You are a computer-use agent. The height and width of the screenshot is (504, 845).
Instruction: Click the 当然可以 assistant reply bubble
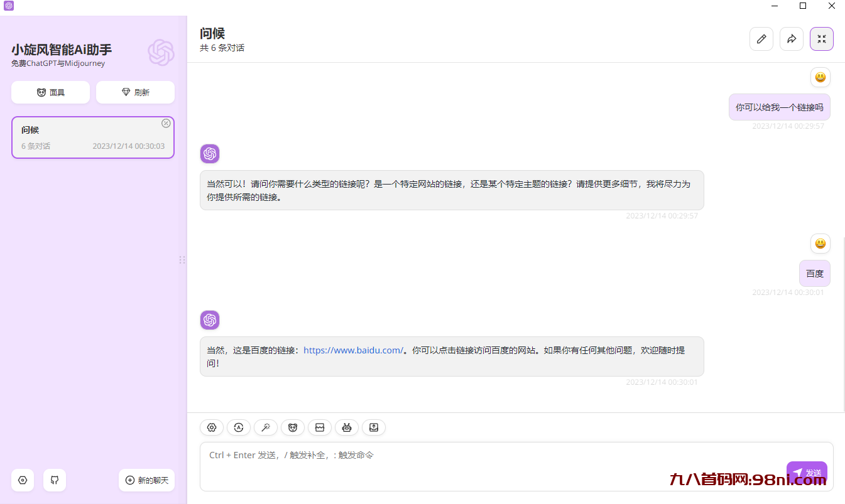point(452,190)
